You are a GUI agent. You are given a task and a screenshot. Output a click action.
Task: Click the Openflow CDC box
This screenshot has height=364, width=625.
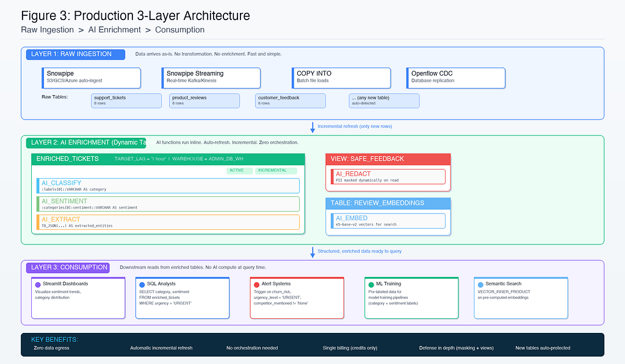click(x=455, y=77)
